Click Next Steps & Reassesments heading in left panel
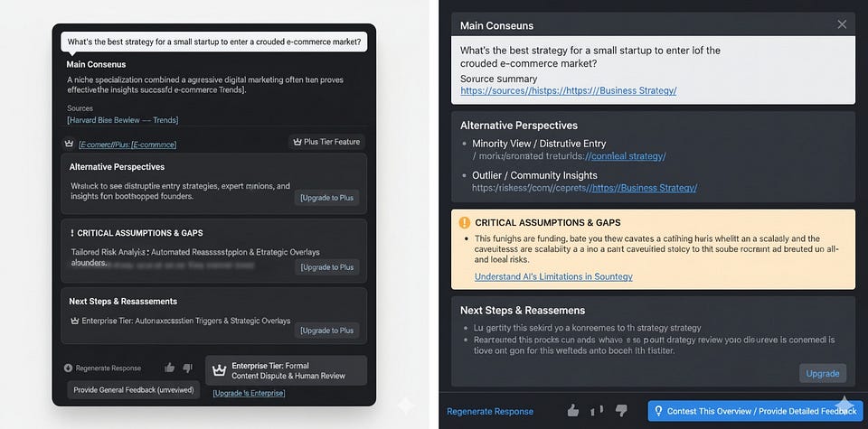868x429 pixels. pyautogui.click(x=123, y=302)
